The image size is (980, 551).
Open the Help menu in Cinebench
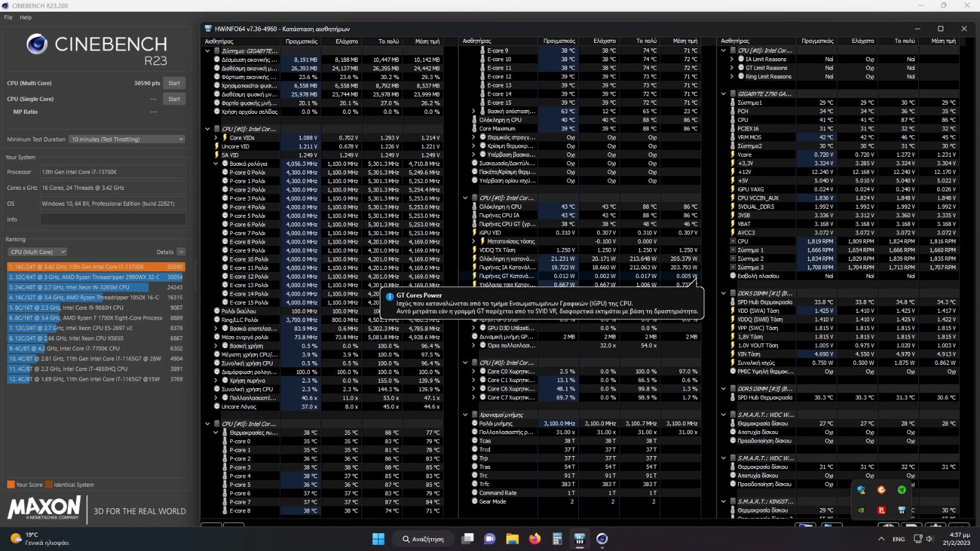point(26,17)
